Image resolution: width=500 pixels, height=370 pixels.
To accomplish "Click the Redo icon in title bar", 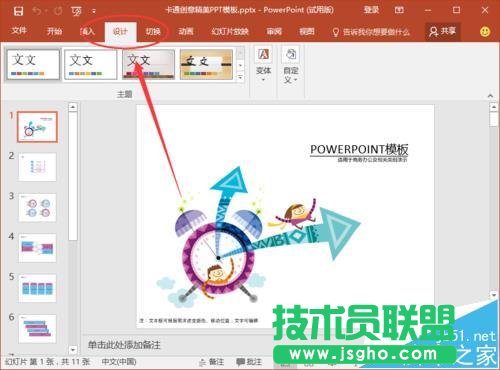I will (58, 11).
